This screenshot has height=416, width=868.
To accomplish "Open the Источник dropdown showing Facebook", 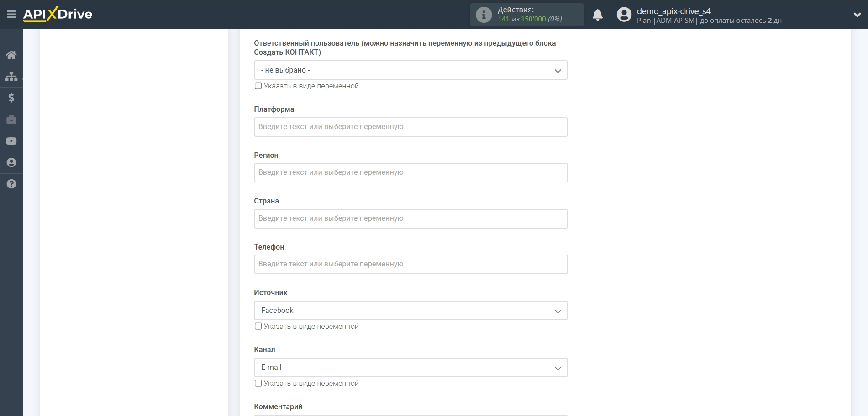I will coord(410,311).
